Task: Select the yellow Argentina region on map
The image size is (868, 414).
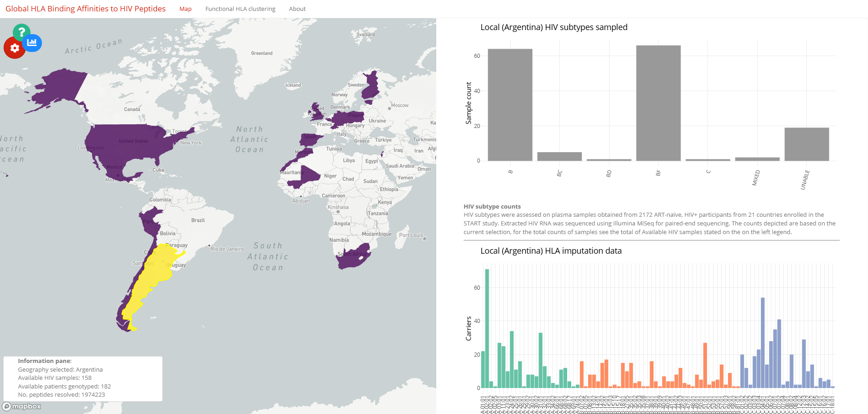Action: point(153,278)
